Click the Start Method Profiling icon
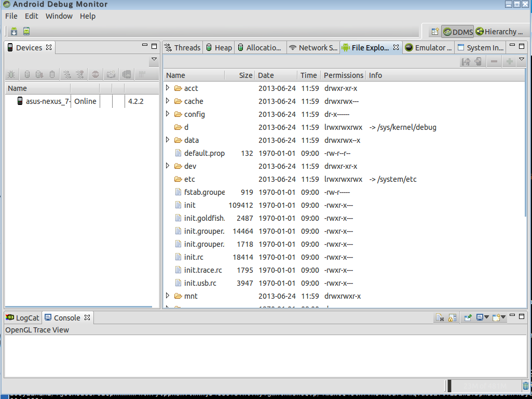This screenshot has width=532, height=399. pos(80,74)
